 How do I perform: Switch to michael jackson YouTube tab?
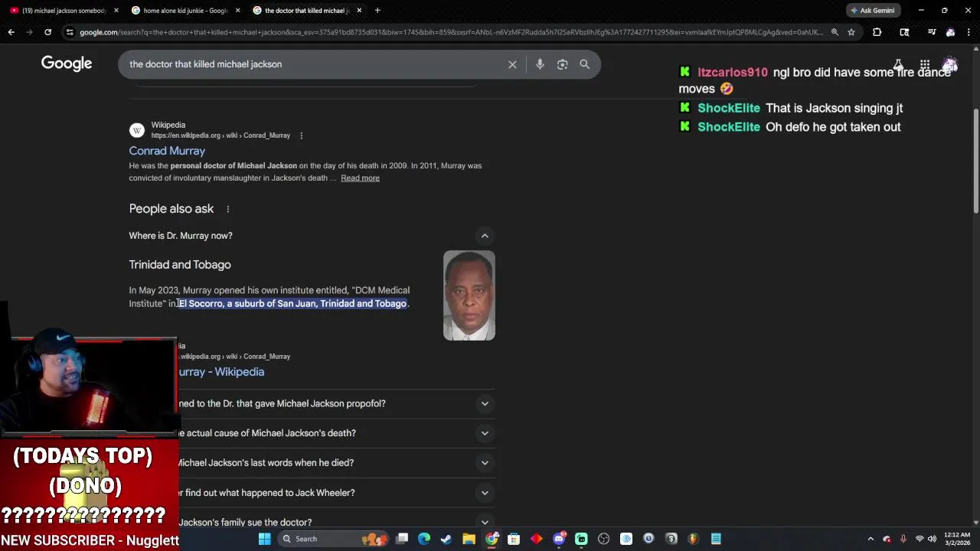coord(64,10)
